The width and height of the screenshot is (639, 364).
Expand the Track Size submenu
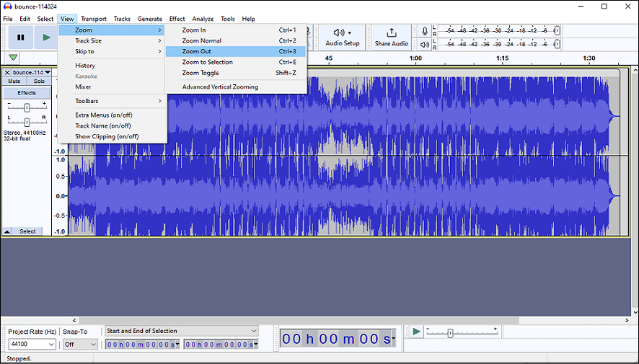(113, 40)
